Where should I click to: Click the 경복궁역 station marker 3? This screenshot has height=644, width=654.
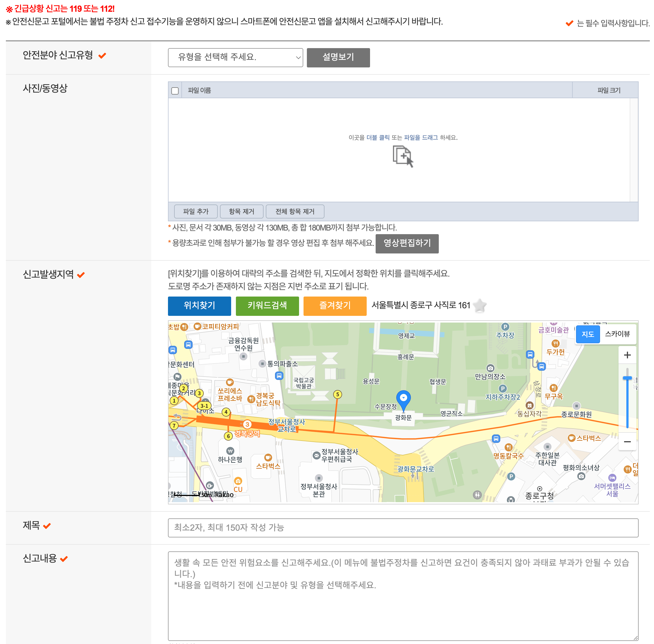pyautogui.click(x=247, y=424)
